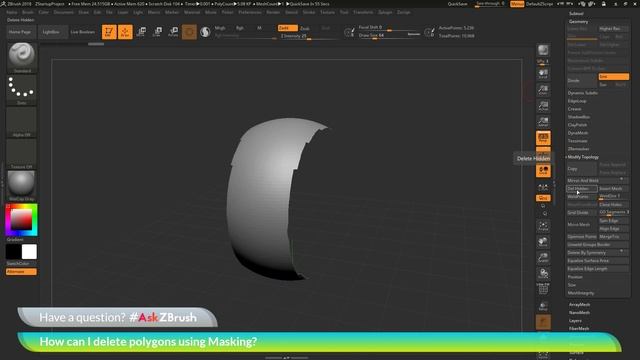
Task: Expand the ShadowBox section
Action: [579, 117]
